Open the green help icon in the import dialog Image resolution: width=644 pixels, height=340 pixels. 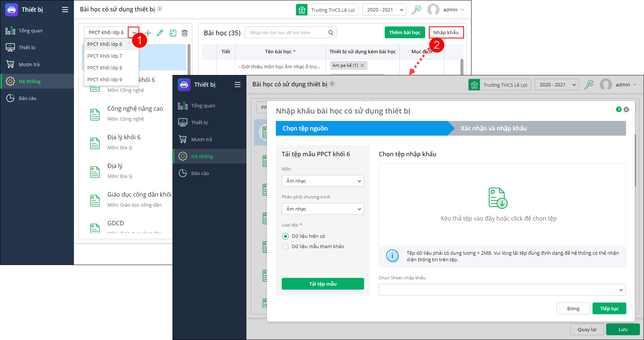(619, 110)
